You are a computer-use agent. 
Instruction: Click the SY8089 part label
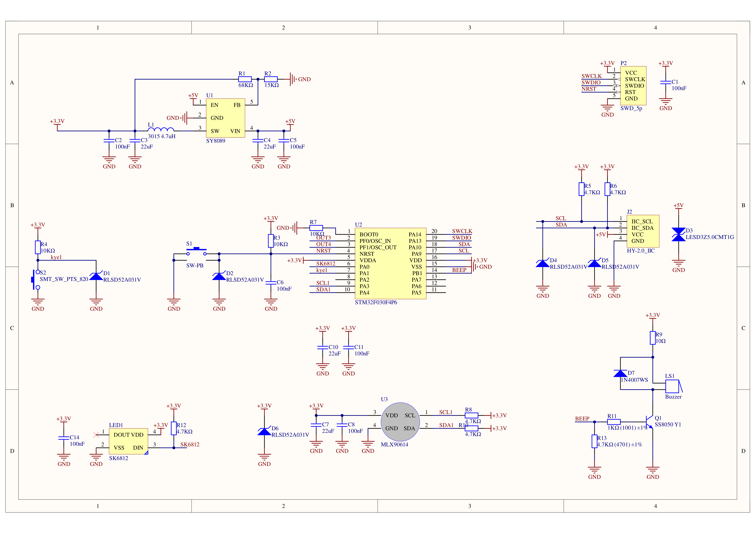pyautogui.click(x=216, y=141)
